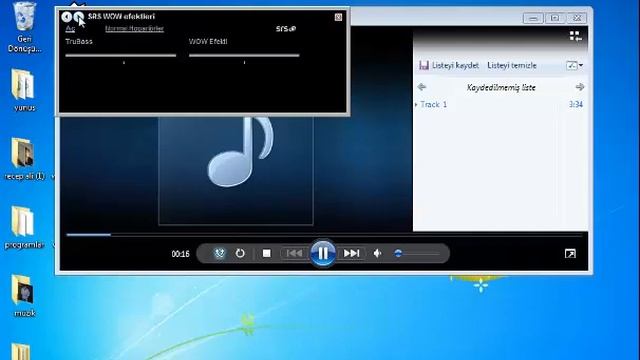
Task: Select the müzik desktop folder
Action: coord(24,296)
